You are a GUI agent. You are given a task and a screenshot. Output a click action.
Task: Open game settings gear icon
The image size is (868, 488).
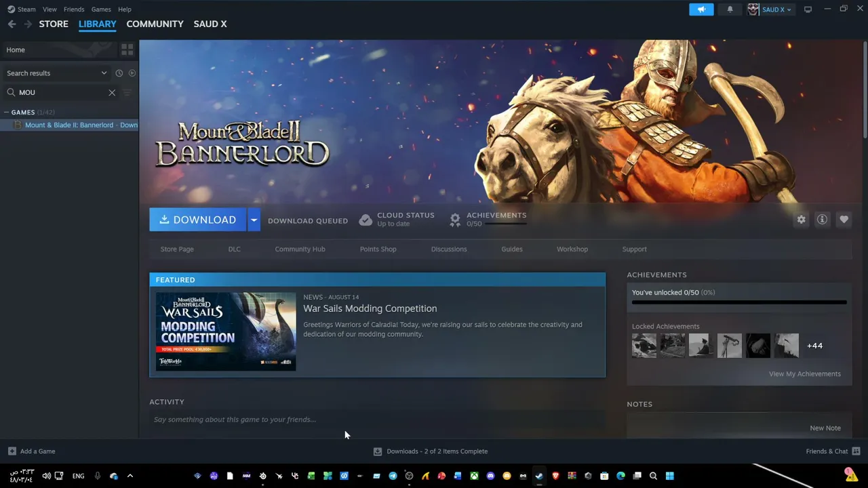pyautogui.click(x=801, y=220)
